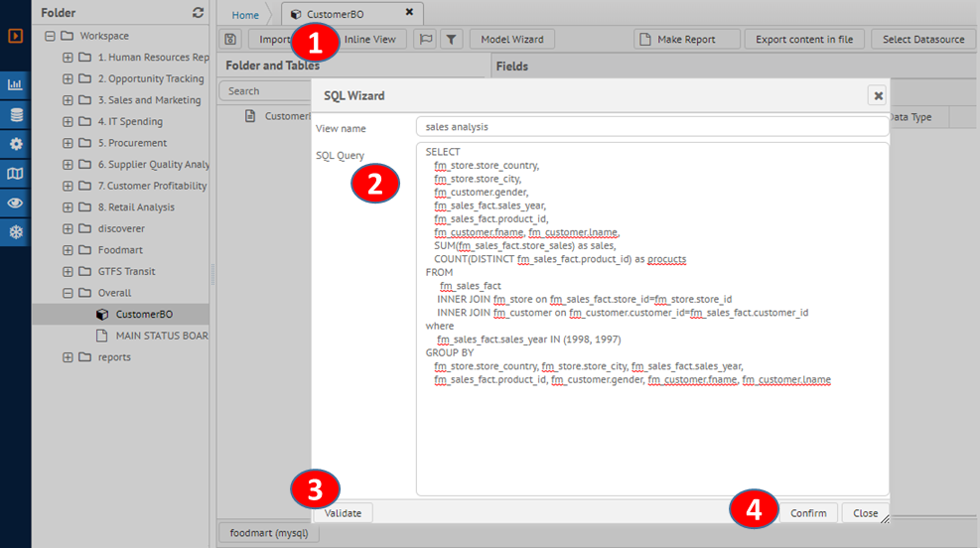Click the View name input field
This screenshot has height=549, width=980.
click(651, 127)
